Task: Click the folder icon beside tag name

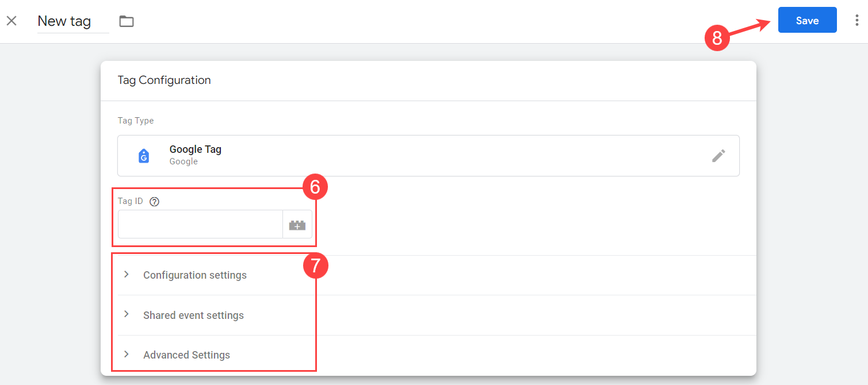Action: (x=127, y=21)
